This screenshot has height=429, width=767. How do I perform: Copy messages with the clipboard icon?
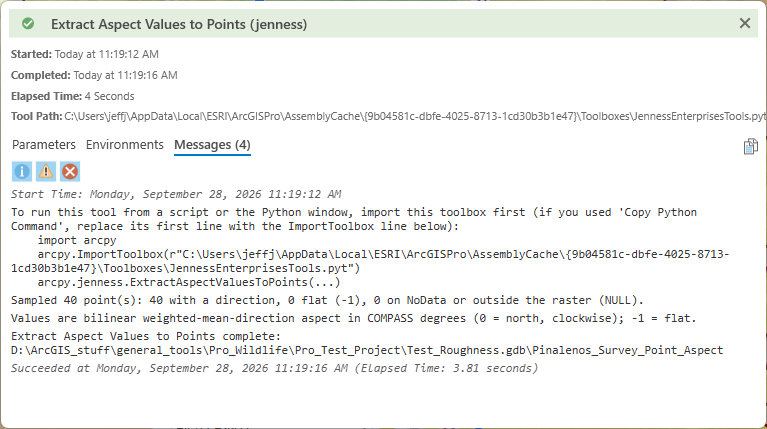click(750, 146)
